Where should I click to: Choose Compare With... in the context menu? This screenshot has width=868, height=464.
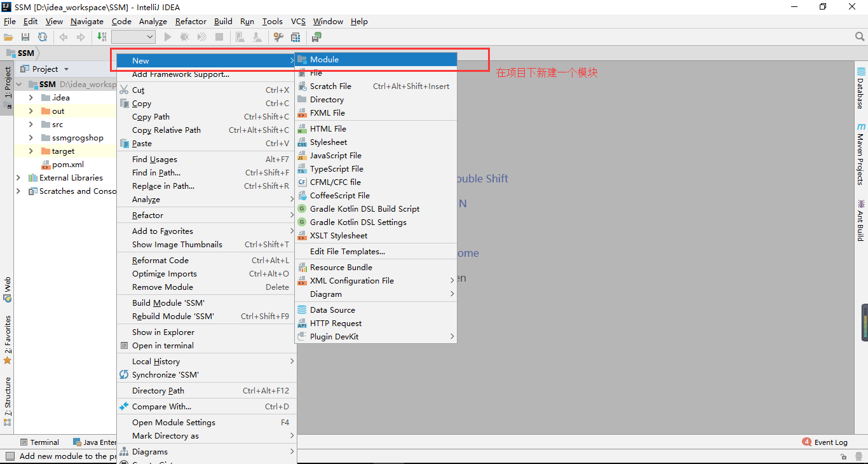coord(207,407)
